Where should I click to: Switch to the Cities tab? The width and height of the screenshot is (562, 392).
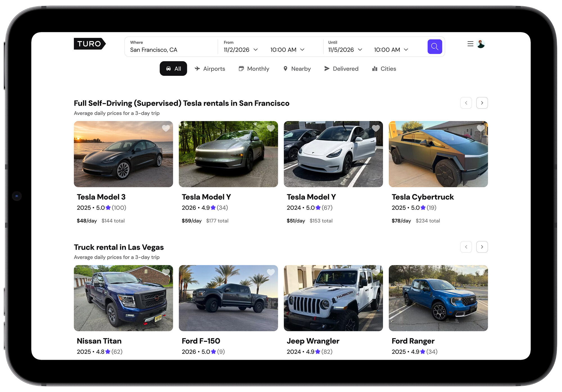coord(384,69)
